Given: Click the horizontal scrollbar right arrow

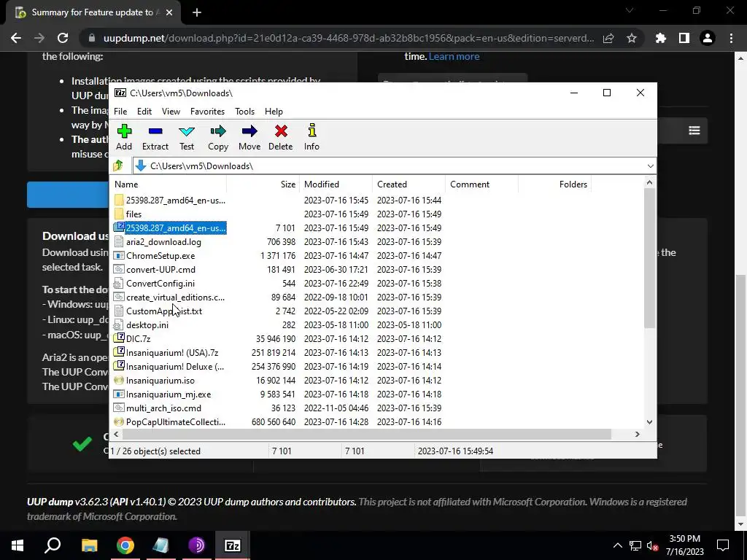Looking at the screenshot, I should pos(638,434).
